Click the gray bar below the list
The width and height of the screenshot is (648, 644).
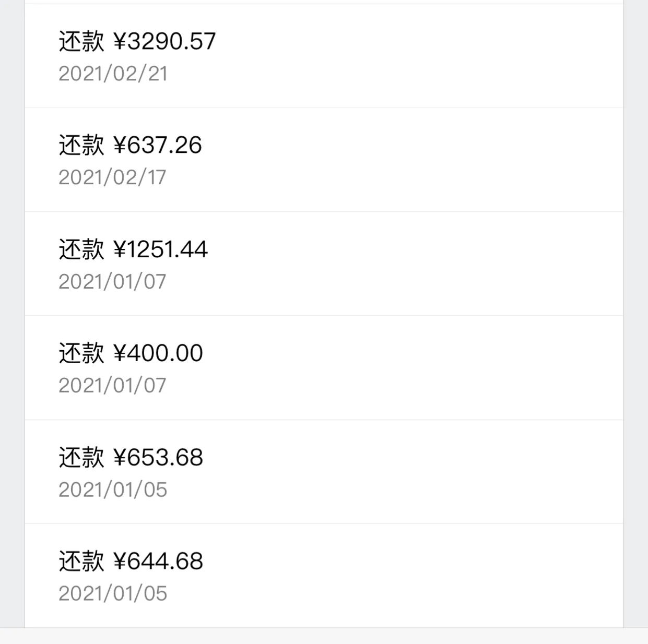pyautogui.click(x=324, y=636)
